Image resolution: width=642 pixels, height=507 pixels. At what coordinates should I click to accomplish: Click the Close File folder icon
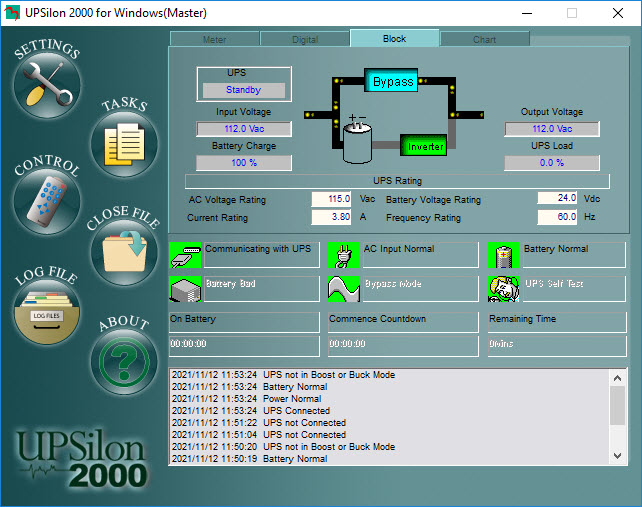point(124,252)
